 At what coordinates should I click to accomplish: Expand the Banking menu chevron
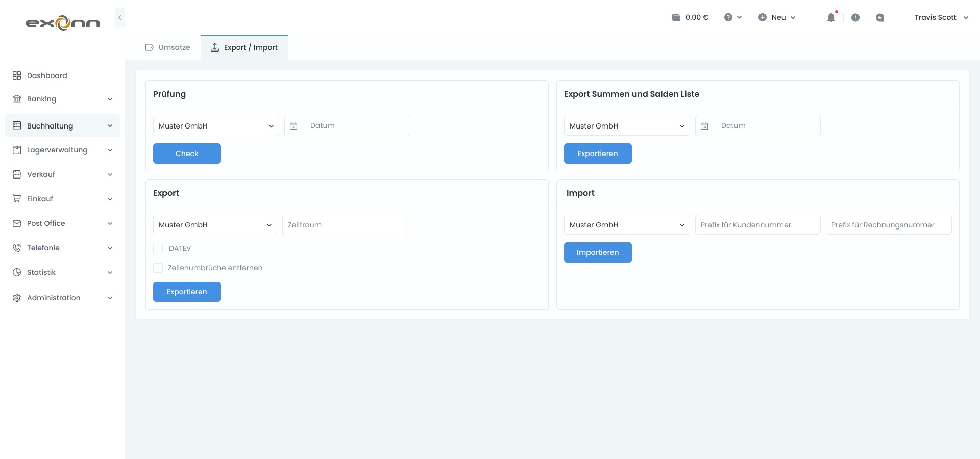pyautogui.click(x=110, y=99)
